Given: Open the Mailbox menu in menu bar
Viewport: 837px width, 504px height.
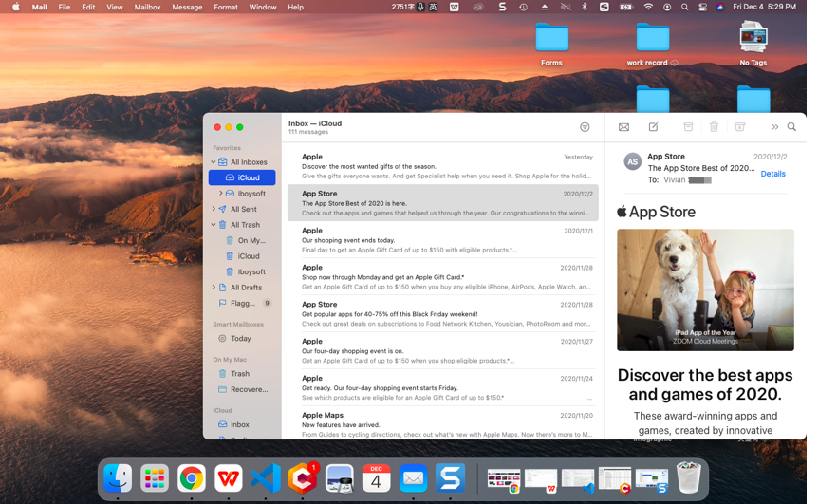Looking at the screenshot, I should [147, 7].
